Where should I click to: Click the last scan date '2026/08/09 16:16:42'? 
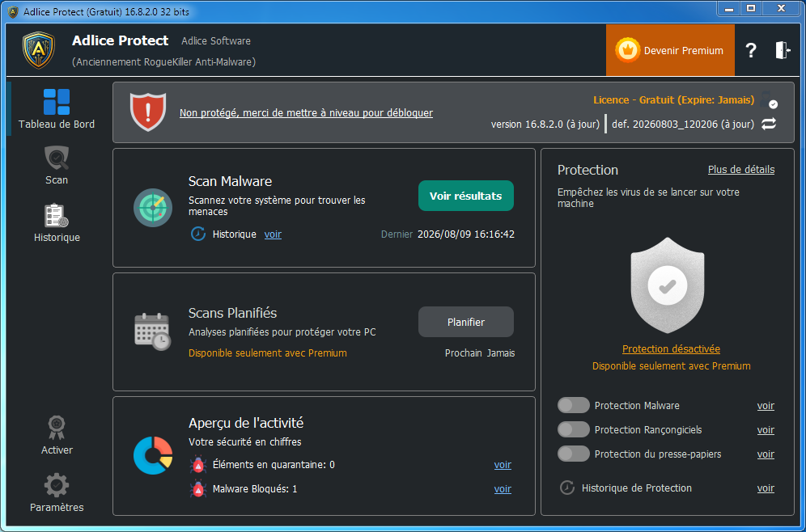pyautogui.click(x=465, y=234)
